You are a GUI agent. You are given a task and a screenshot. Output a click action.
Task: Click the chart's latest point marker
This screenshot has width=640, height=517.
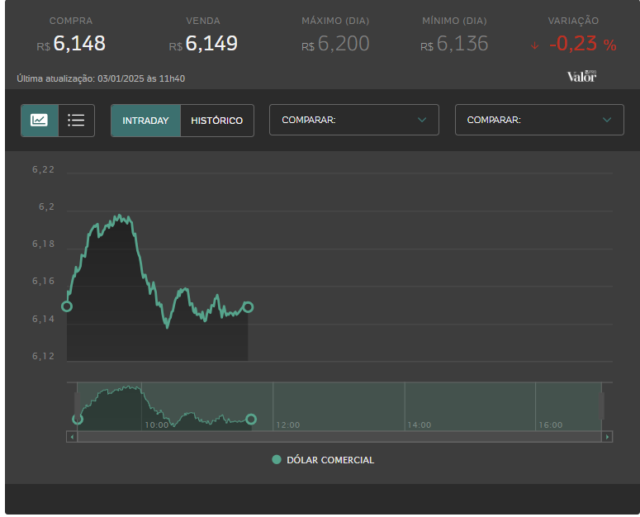248,307
